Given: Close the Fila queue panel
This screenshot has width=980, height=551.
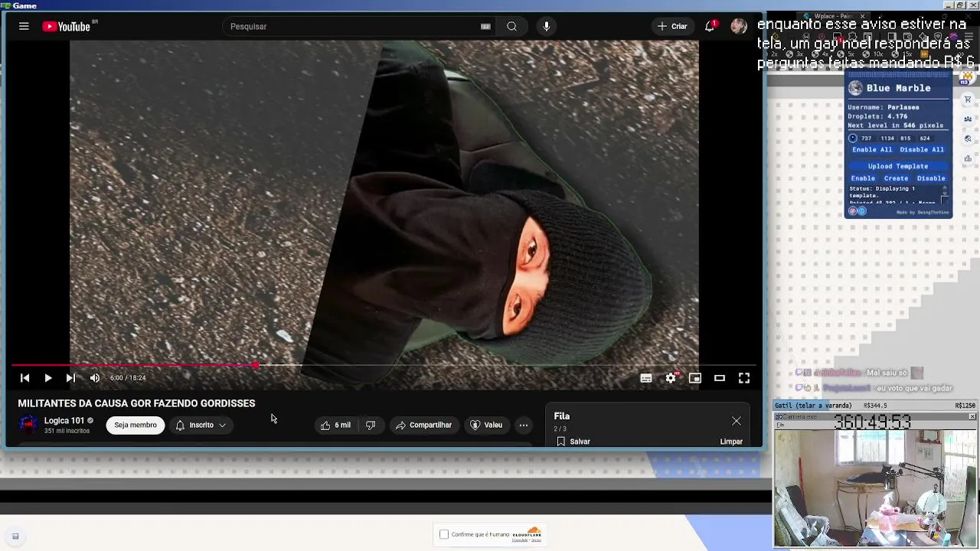Looking at the screenshot, I should [x=737, y=421].
